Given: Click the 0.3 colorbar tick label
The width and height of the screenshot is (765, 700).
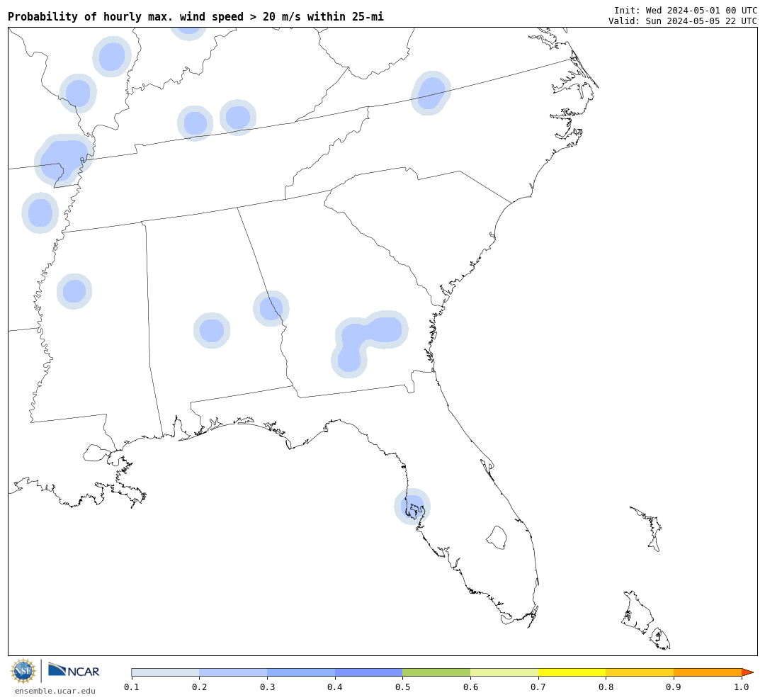Looking at the screenshot, I should pyautogui.click(x=267, y=687).
